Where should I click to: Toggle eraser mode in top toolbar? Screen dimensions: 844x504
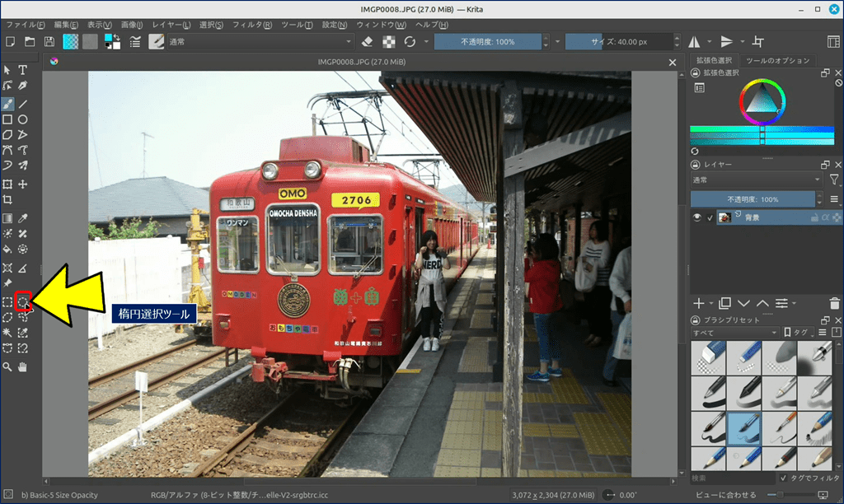click(x=368, y=41)
